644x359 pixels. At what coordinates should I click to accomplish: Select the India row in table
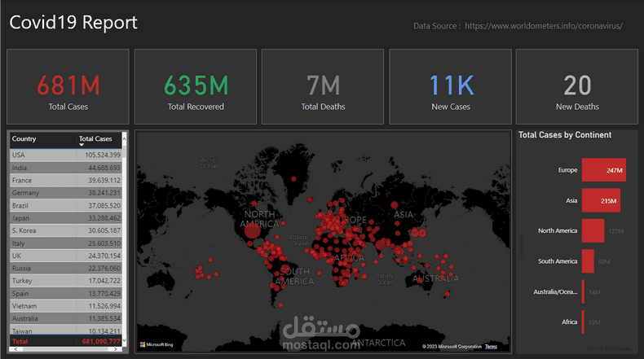point(66,168)
